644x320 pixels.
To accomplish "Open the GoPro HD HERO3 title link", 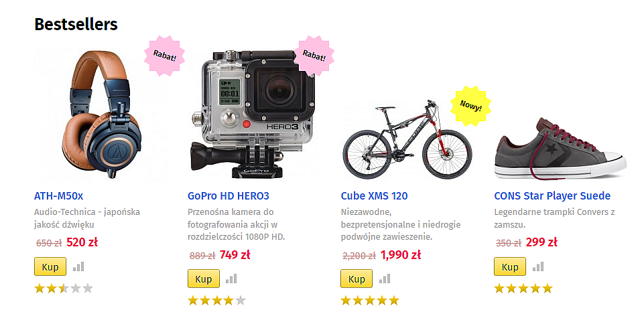I will pos(229,196).
